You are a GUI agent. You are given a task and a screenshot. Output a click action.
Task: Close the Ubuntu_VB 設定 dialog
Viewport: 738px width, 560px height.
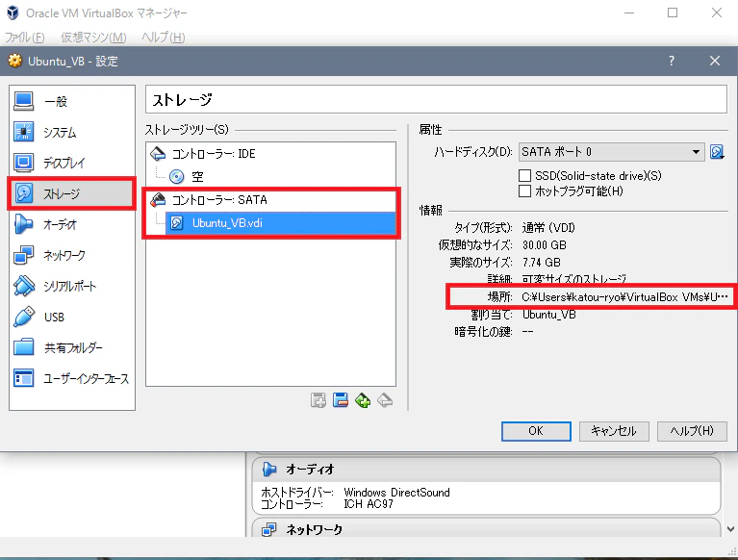pos(715,61)
